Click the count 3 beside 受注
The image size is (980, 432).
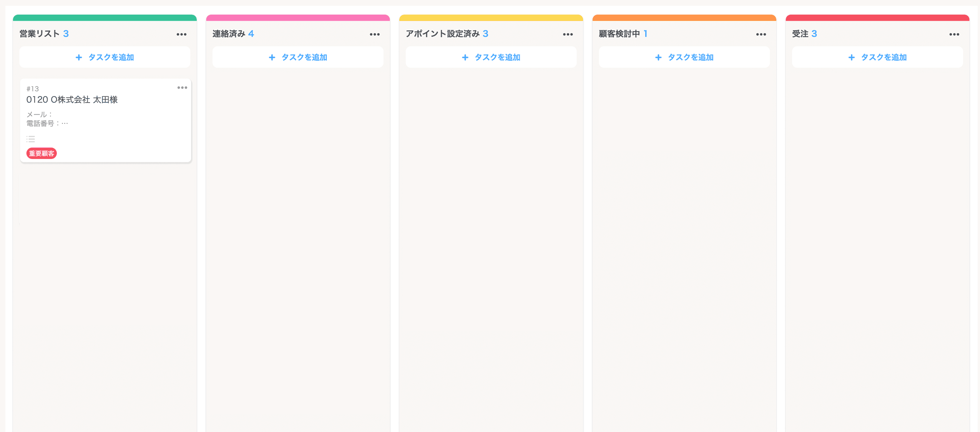tap(814, 34)
